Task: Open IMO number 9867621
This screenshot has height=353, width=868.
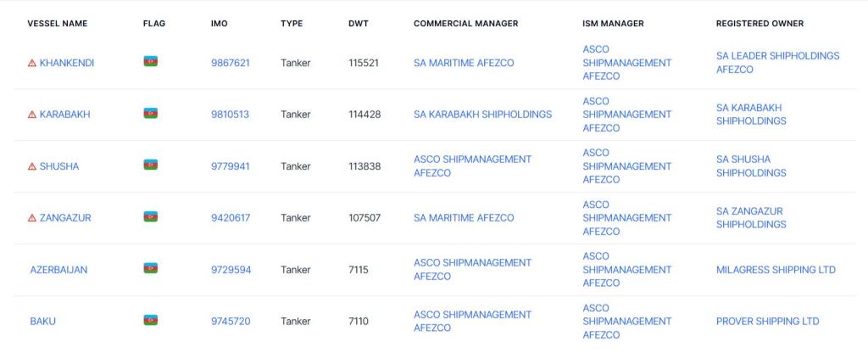Action: coord(230,63)
